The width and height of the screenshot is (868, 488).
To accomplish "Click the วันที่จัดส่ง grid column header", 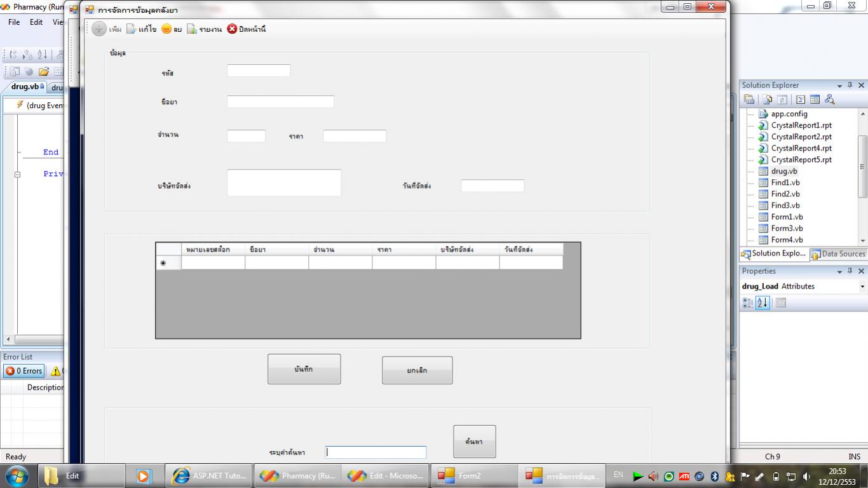I will coord(531,250).
